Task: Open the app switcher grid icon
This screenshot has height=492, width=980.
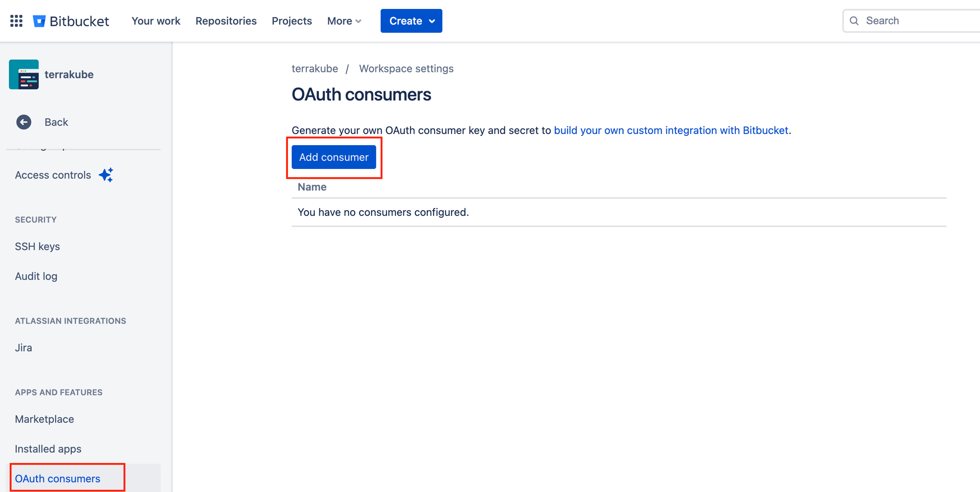Action: click(16, 21)
